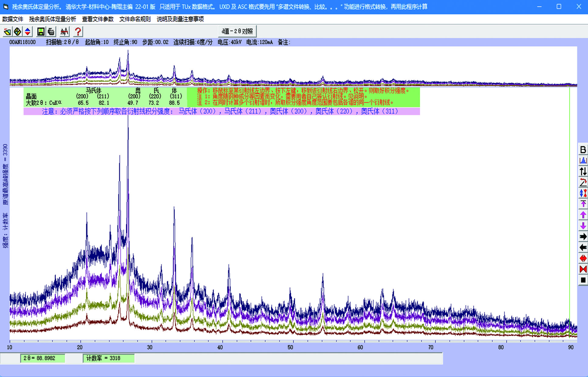Click the red bowtie compress icon
Screen dimensions: 588x377
coord(583,269)
